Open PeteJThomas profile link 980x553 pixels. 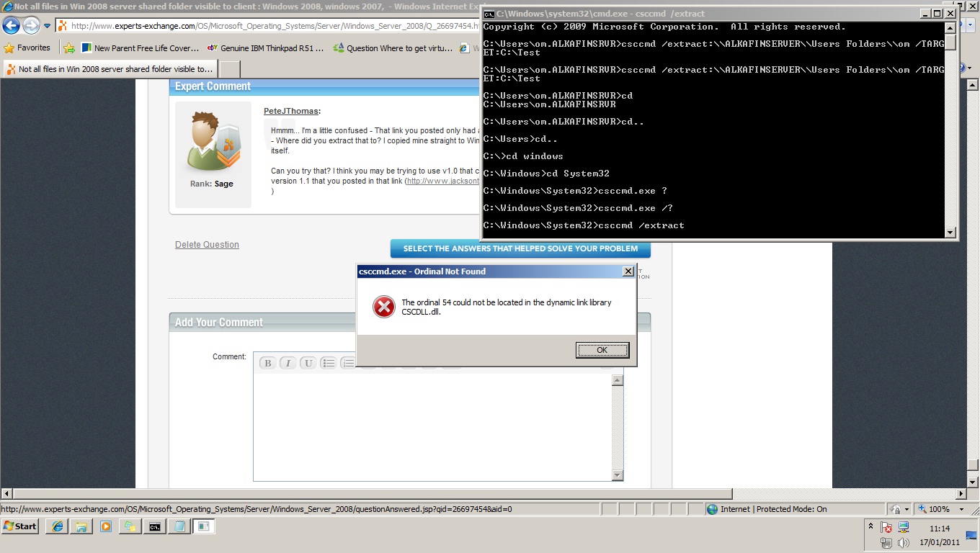pos(292,111)
